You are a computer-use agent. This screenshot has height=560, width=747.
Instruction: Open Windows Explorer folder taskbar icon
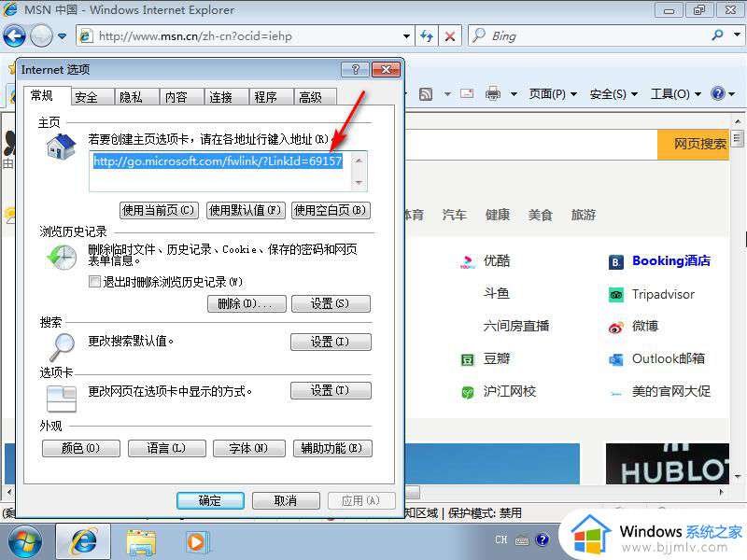coord(141,543)
